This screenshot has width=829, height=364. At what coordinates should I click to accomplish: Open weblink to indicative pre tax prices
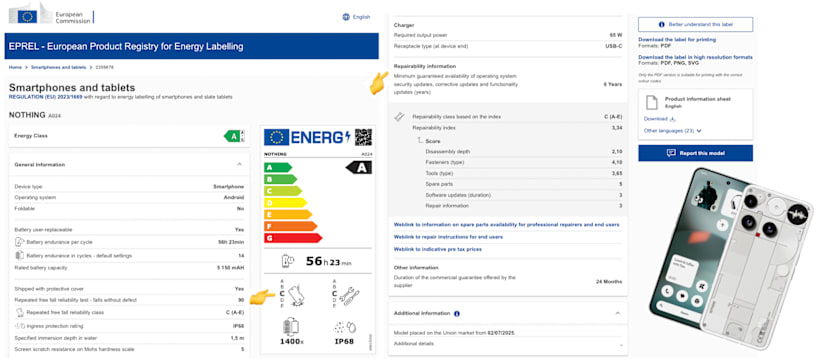click(438, 249)
